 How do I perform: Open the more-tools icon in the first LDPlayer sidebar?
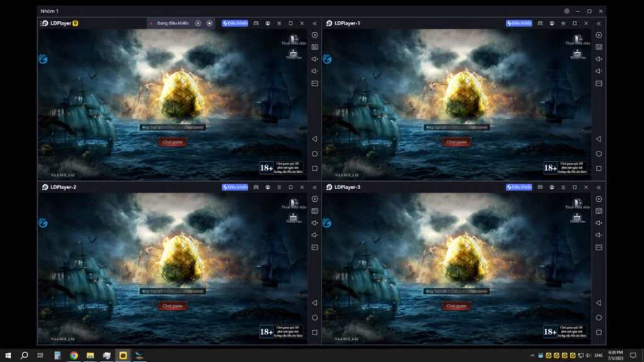pos(314,84)
